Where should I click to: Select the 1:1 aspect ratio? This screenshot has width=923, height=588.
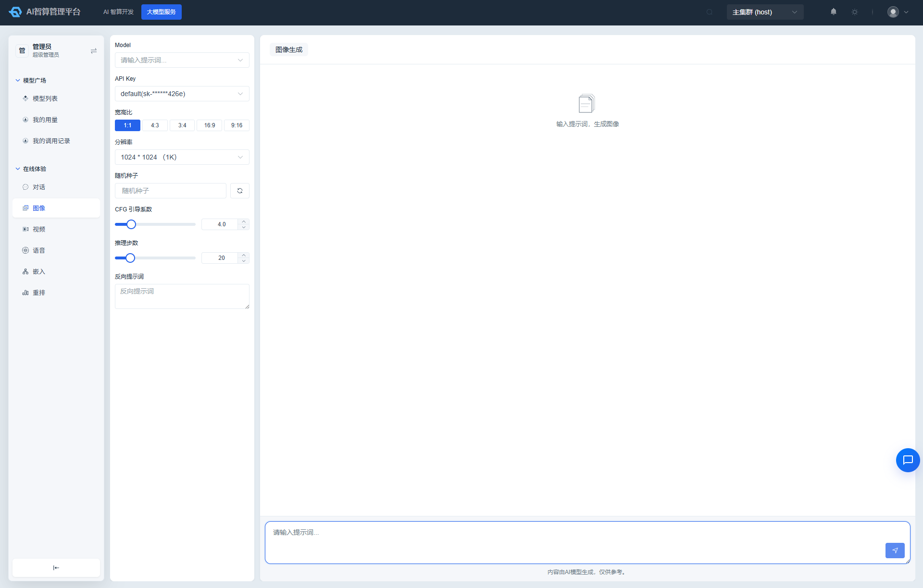click(127, 125)
